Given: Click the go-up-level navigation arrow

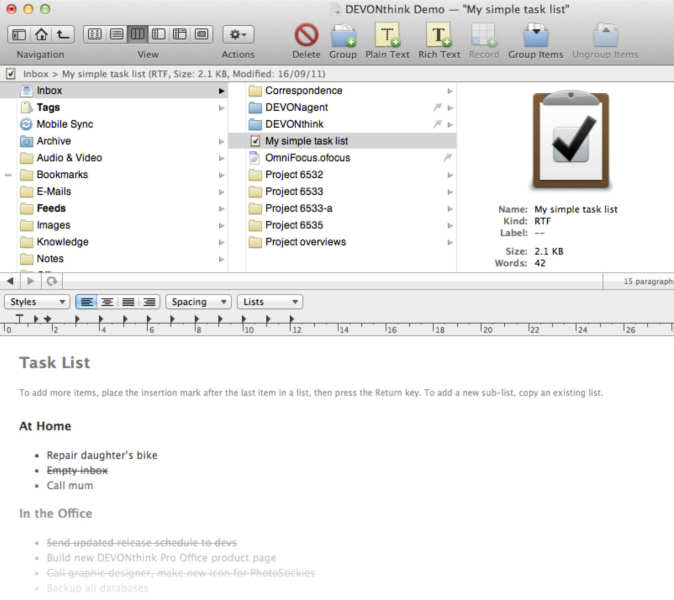Looking at the screenshot, I should pos(63,34).
